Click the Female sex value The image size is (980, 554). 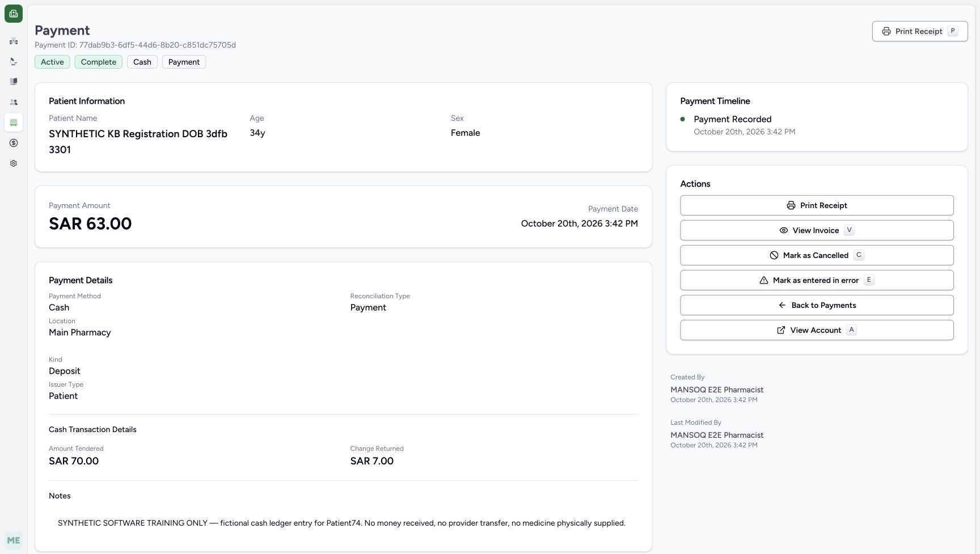[x=466, y=133]
